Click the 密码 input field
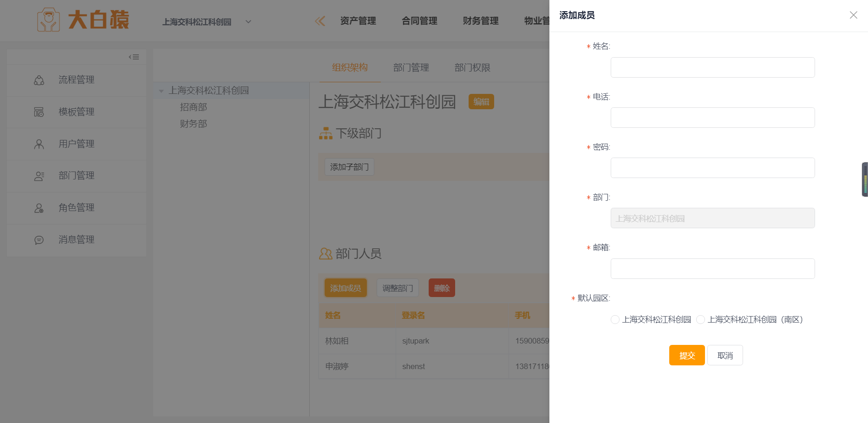The width and height of the screenshot is (868, 423). coord(712,168)
